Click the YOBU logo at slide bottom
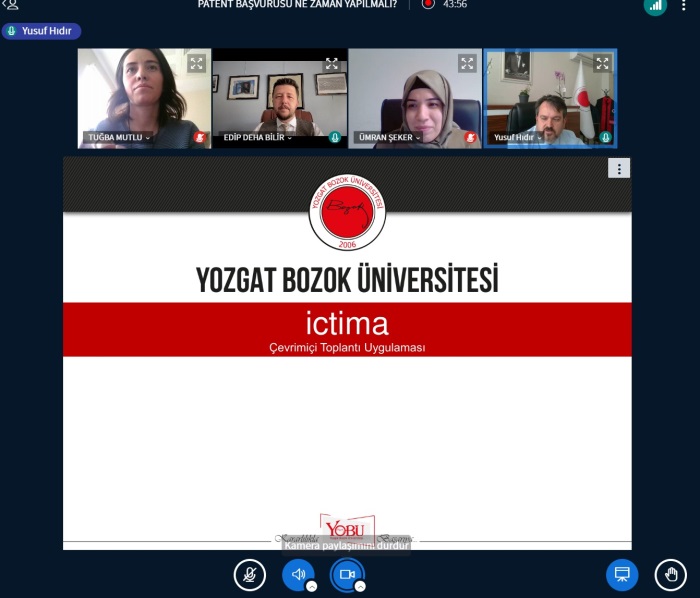Viewport: 700px width, 598px height. [x=347, y=528]
